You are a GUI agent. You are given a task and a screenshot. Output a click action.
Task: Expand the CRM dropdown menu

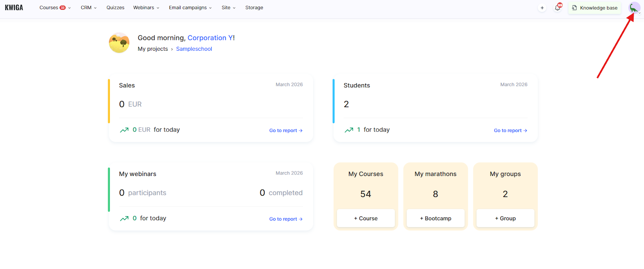tap(89, 8)
